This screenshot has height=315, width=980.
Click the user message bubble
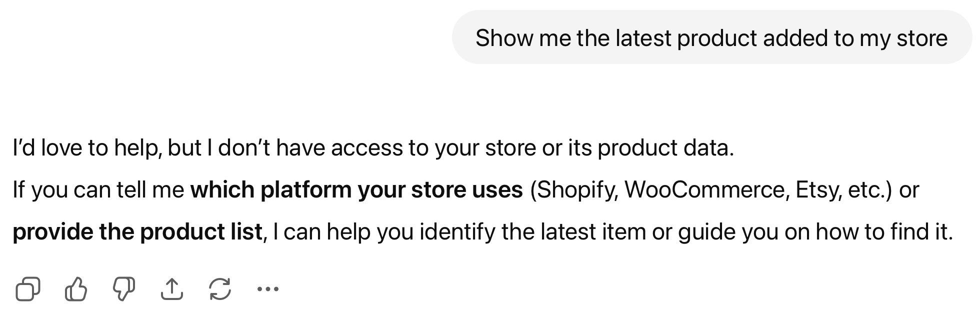pyautogui.click(x=711, y=38)
